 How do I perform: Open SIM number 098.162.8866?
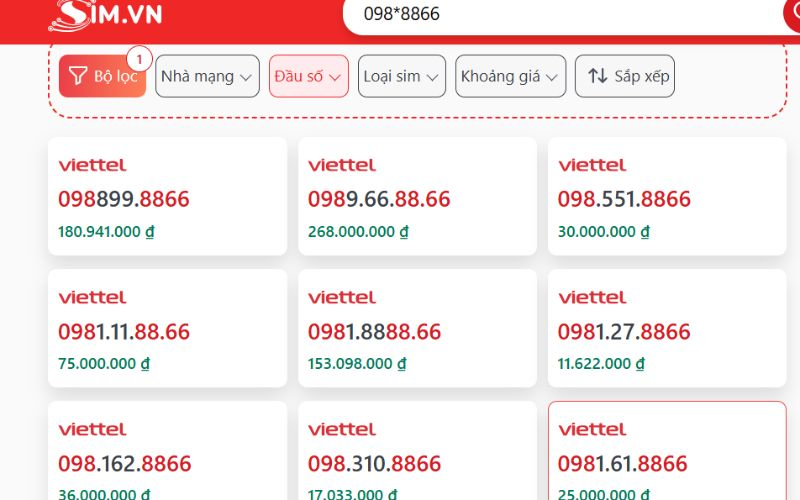pyautogui.click(x=124, y=464)
